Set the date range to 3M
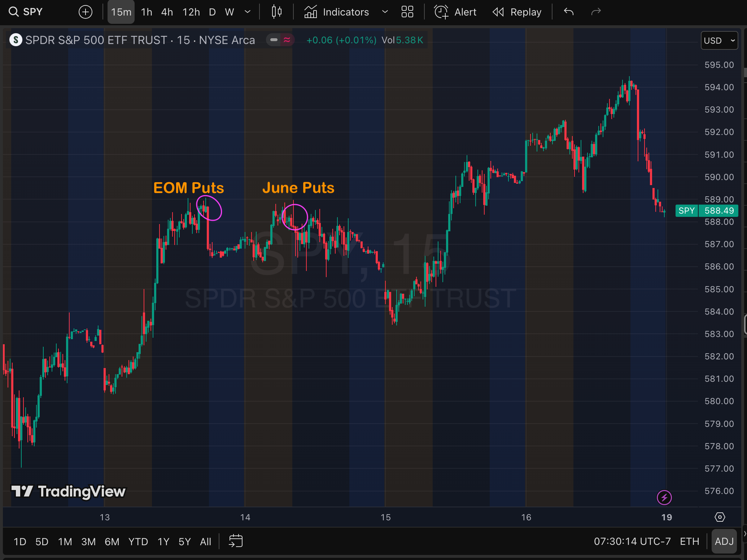The height and width of the screenshot is (560, 747). click(x=88, y=542)
